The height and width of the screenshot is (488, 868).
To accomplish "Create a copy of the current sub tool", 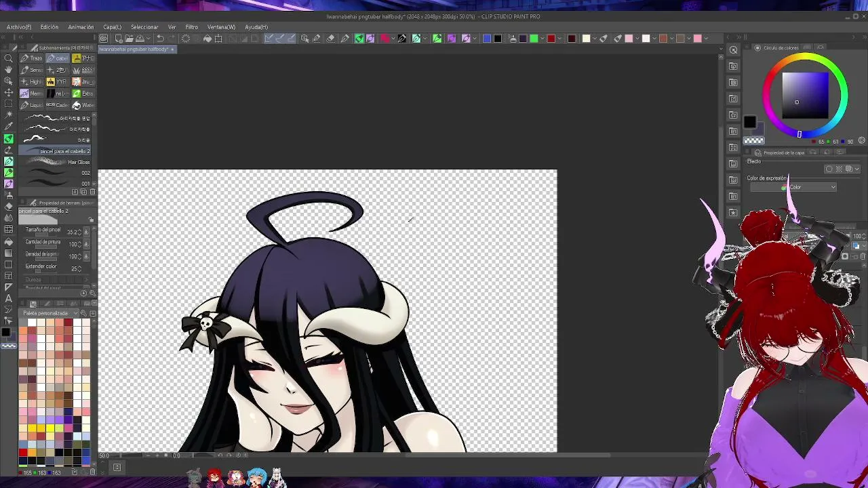I will pyautogui.click(x=84, y=192).
